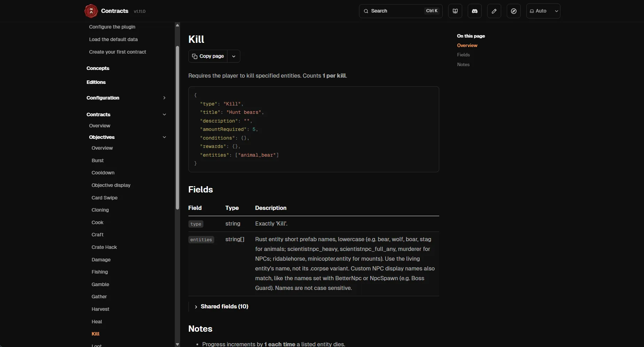
Task: Collapse the Objectives sidebar group
Action: (x=164, y=137)
